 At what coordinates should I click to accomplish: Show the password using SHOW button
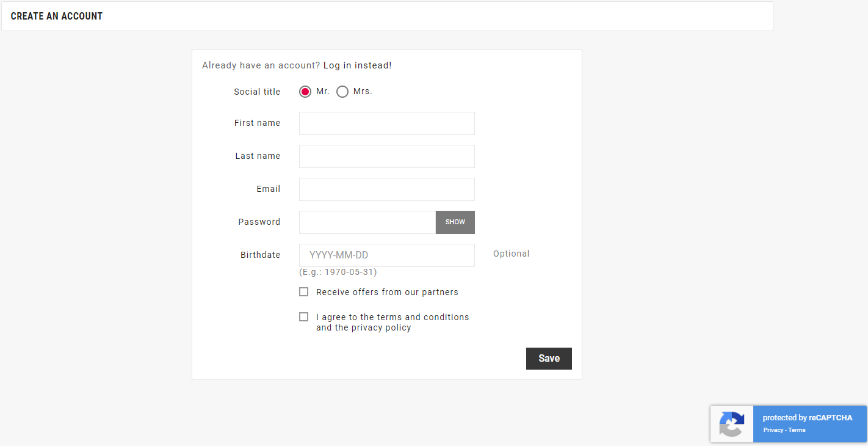(455, 222)
